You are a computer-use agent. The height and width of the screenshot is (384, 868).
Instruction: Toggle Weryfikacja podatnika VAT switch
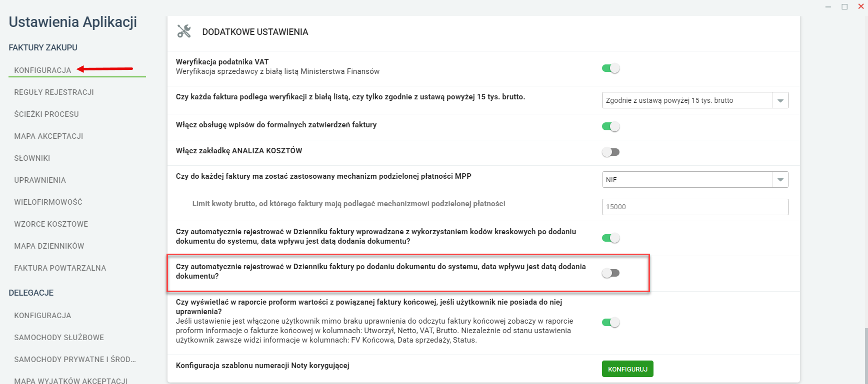(610, 68)
